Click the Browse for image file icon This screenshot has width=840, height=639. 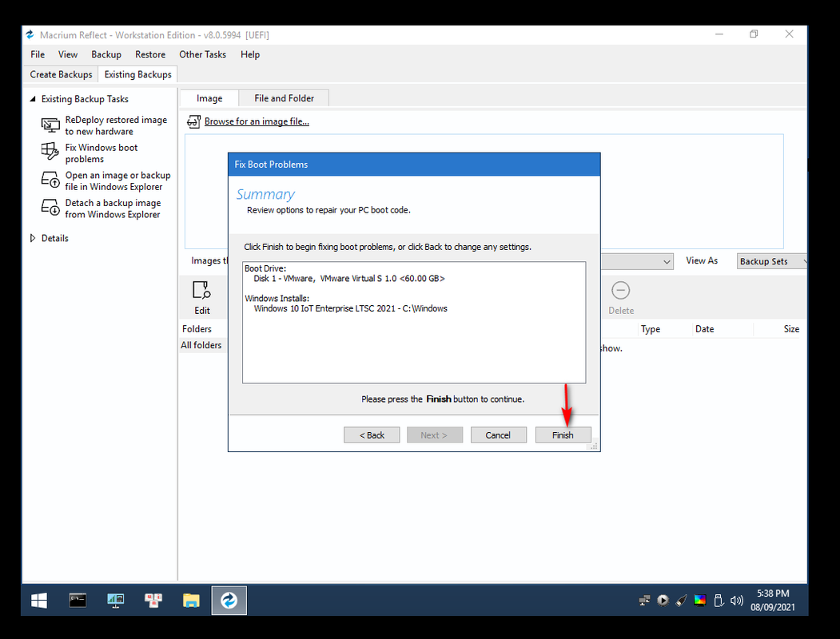point(193,121)
